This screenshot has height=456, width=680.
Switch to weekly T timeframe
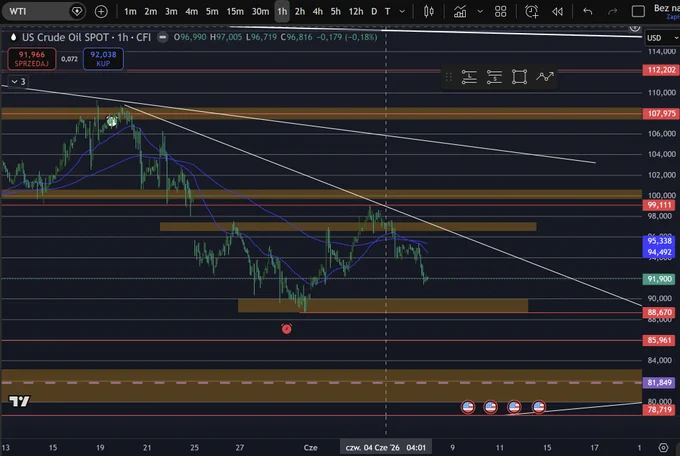387,12
